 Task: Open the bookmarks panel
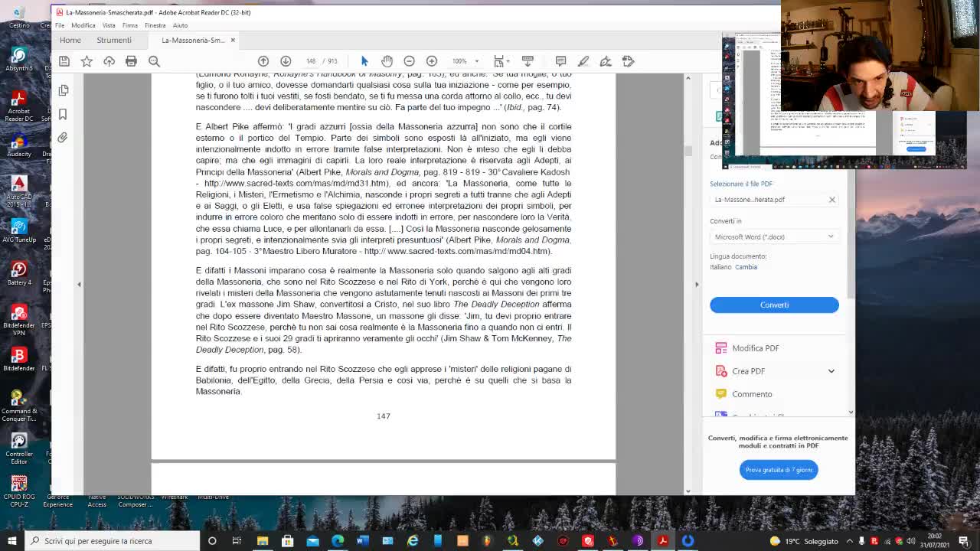tap(63, 114)
